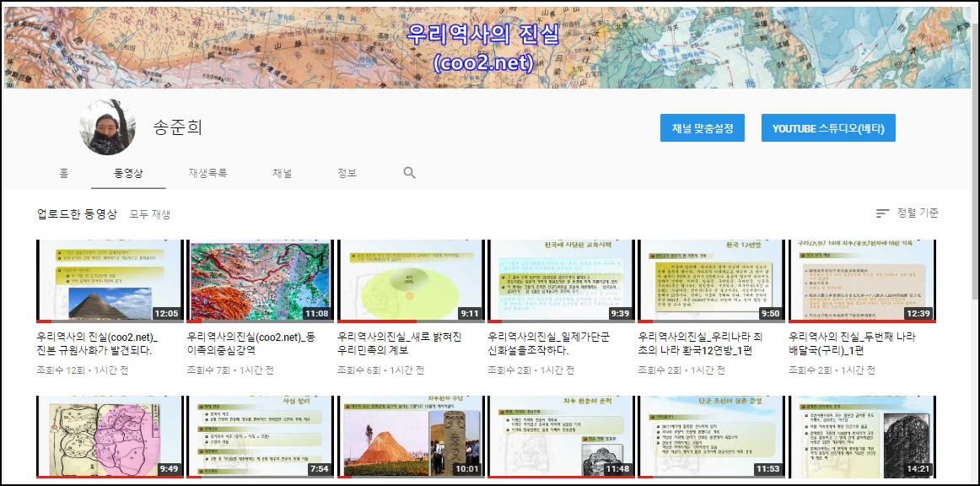Open the burial mound video thumbnail (10:01)

(410, 436)
